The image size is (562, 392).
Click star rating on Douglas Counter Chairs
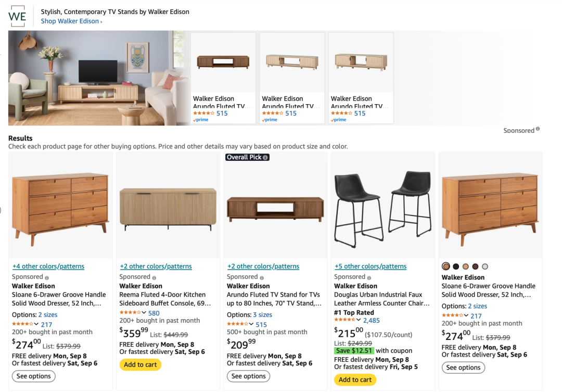(344, 320)
